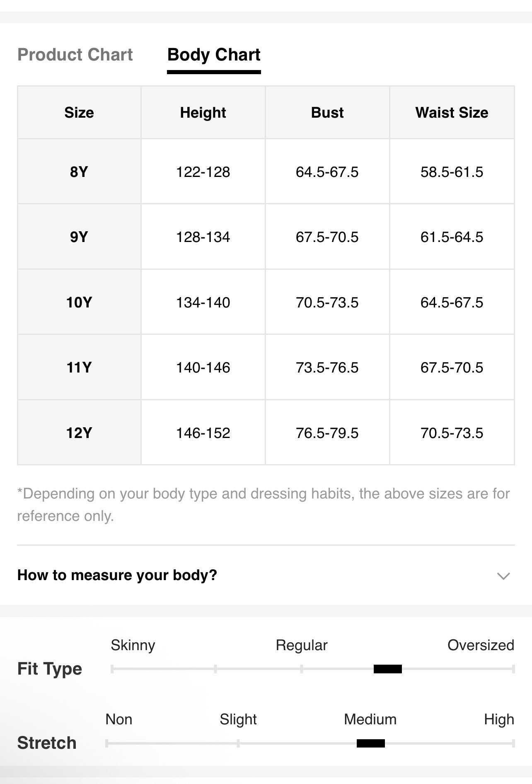Select the 10Y size row
This screenshot has height=784, width=532.
tap(266, 302)
